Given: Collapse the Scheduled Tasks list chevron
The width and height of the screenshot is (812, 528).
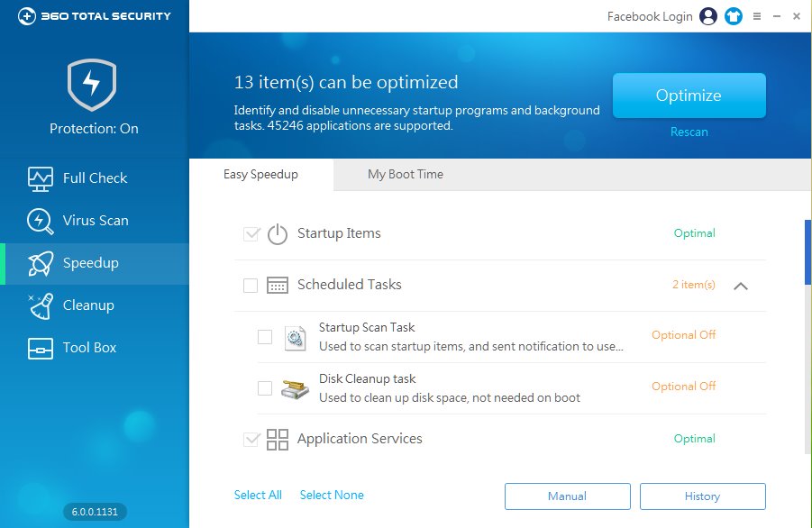Looking at the screenshot, I should [x=741, y=286].
